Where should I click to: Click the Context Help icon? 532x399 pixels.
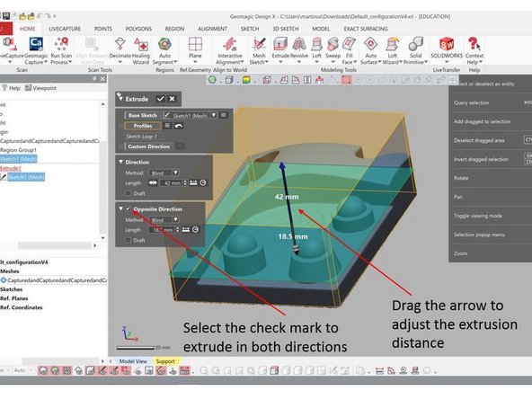474,50
